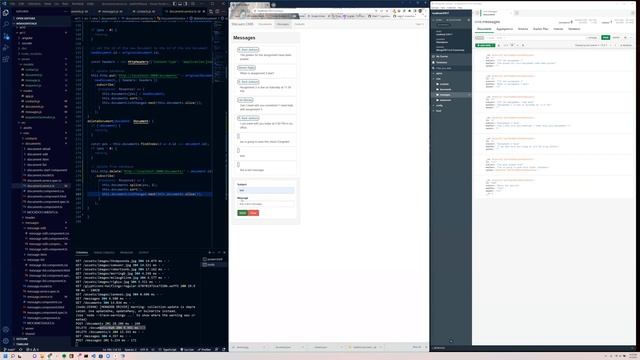Click the green Send button in message form
Viewport: 640px width, 360px height.
242,213
